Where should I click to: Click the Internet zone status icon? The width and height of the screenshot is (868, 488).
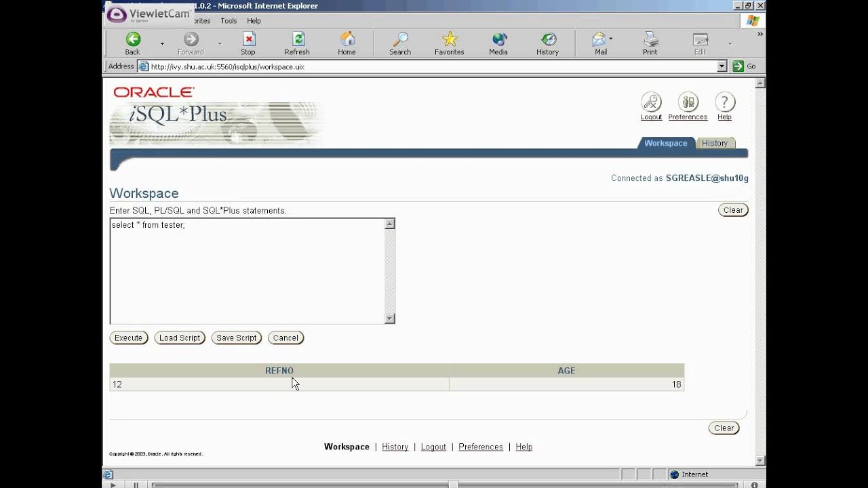pyautogui.click(x=674, y=474)
